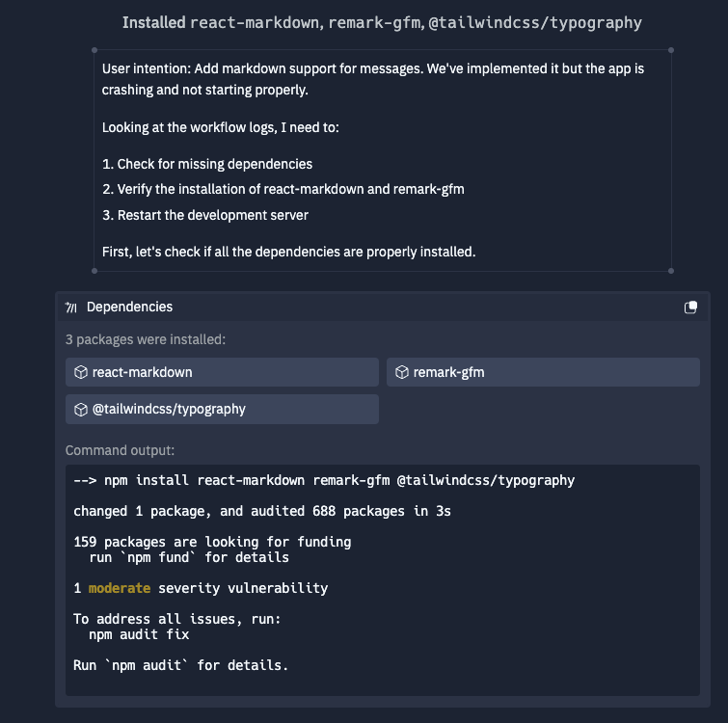Click 'Looking at the workflow logs' sentence
The width and height of the screenshot is (728, 723).
click(221, 127)
